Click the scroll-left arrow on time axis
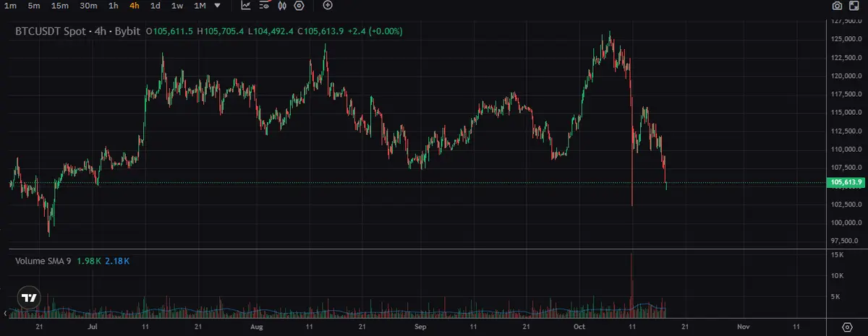This screenshot has width=868, height=336. (6, 314)
